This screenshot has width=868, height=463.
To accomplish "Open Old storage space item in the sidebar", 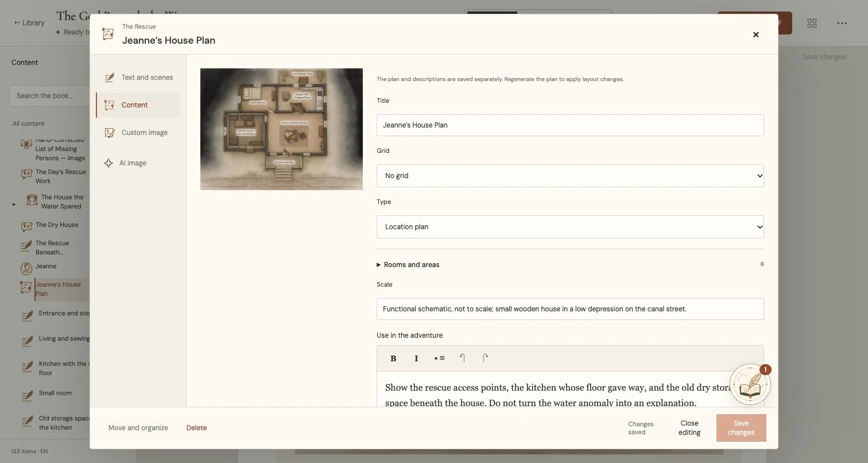I will tap(64, 423).
